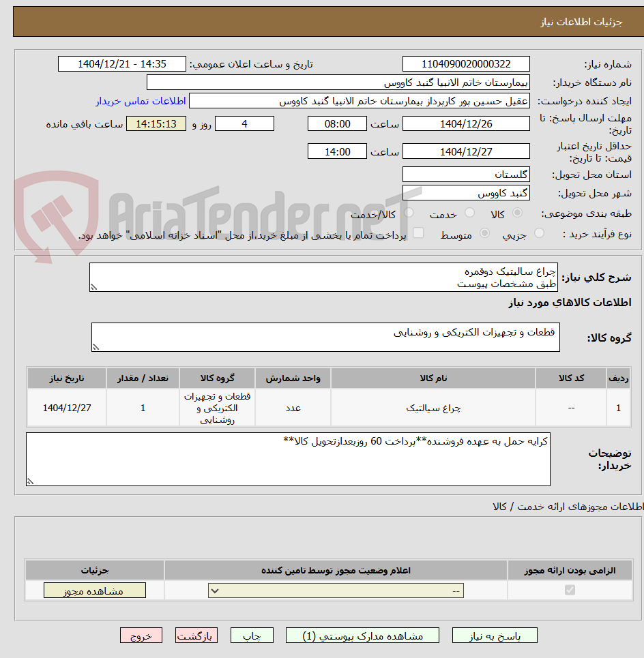Image resolution: width=644 pixels, height=658 pixels.
Task: Open اطلاعات تماس خریدار contact link
Action: (141, 101)
